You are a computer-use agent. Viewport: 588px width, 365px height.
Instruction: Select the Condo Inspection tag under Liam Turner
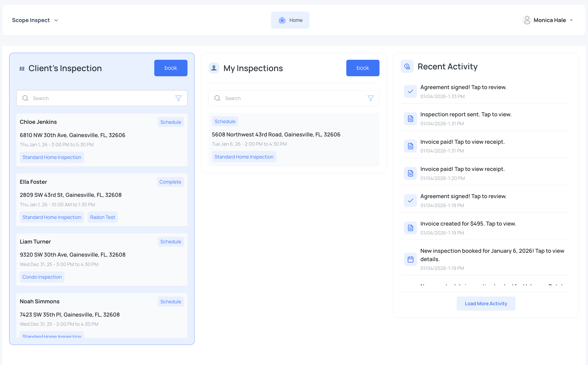(42, 277)
